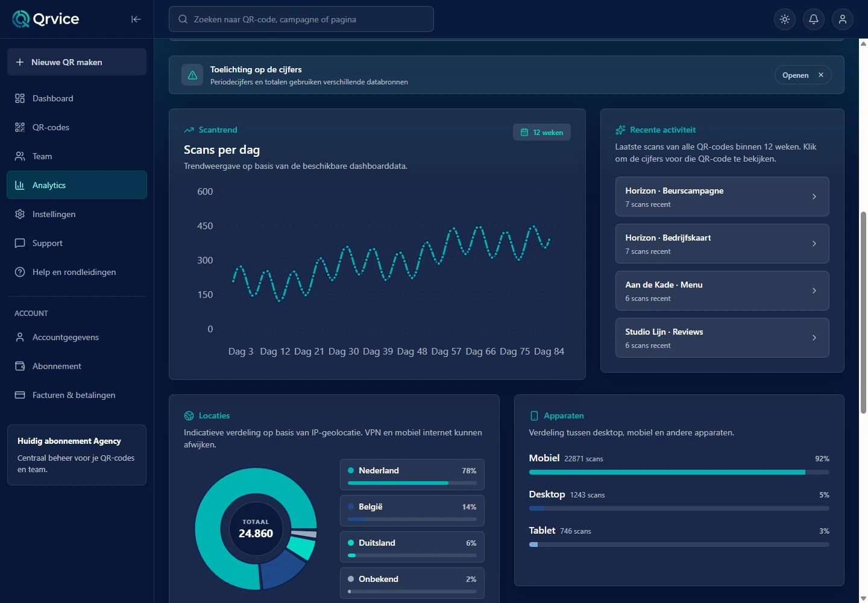Image resolution: width=868 pixels, height=603 pixels.
Task: Click the Apparaten device icon
Action: click(x=534, y=415)
